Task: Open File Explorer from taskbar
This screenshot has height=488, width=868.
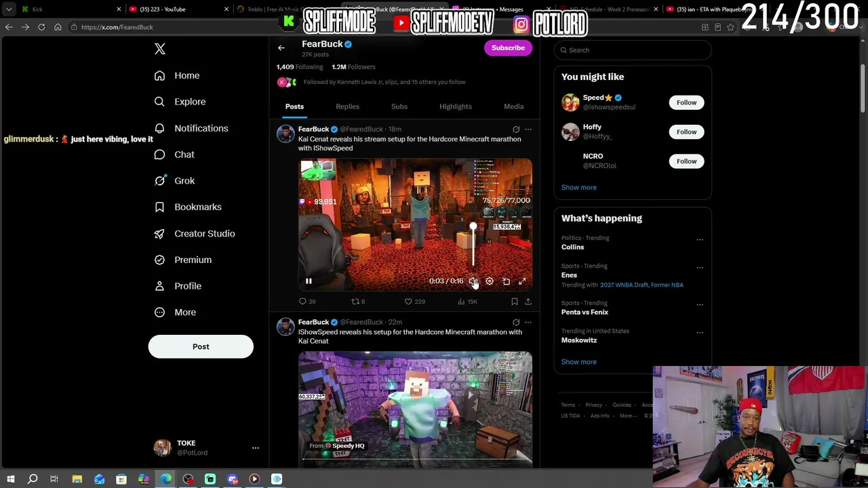Action: click(77, 479)
